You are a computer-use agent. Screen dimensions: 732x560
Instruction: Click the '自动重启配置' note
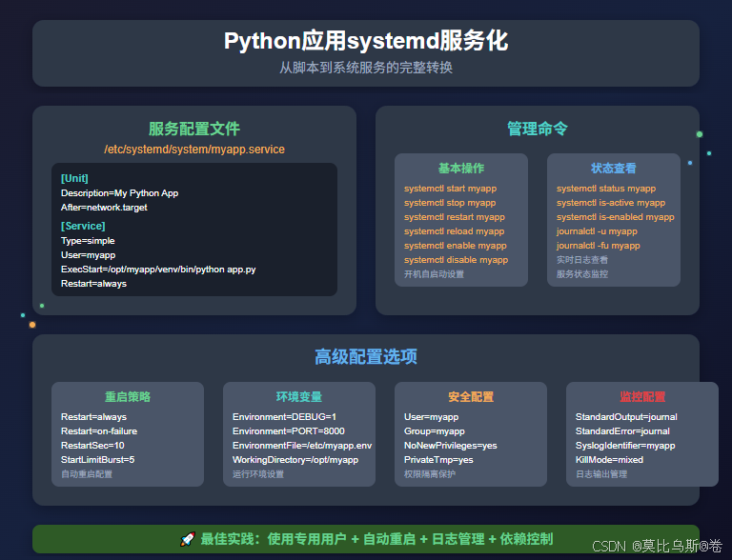pos(87,474)
